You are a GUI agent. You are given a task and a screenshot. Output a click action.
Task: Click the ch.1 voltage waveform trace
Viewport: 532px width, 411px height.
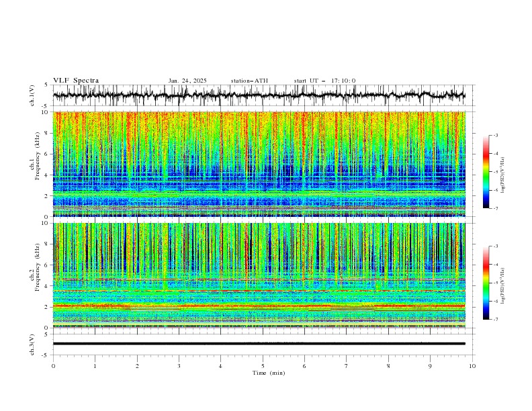pos(259,95)
